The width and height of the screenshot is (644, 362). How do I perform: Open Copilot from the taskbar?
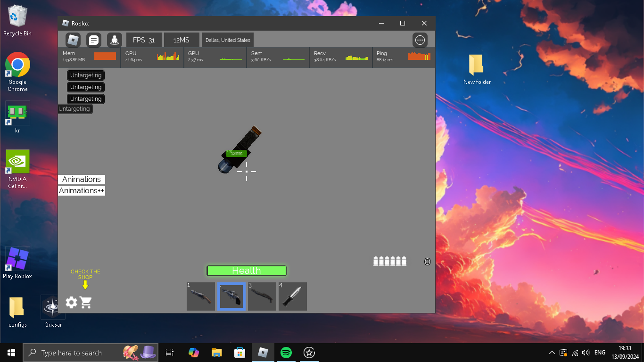tap(193, 353)
